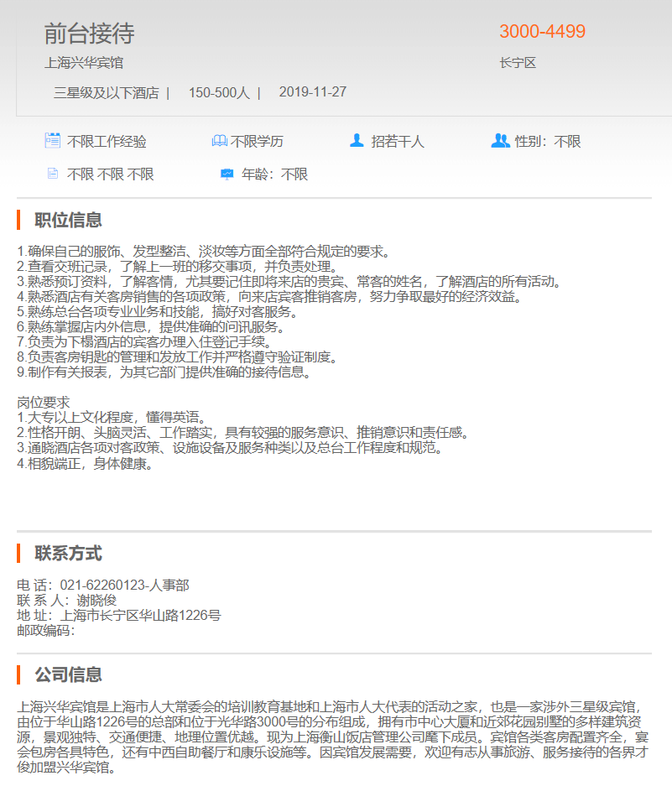
Task: Click the 三星级及以下酒店 category text
Action: click(106, 92)
